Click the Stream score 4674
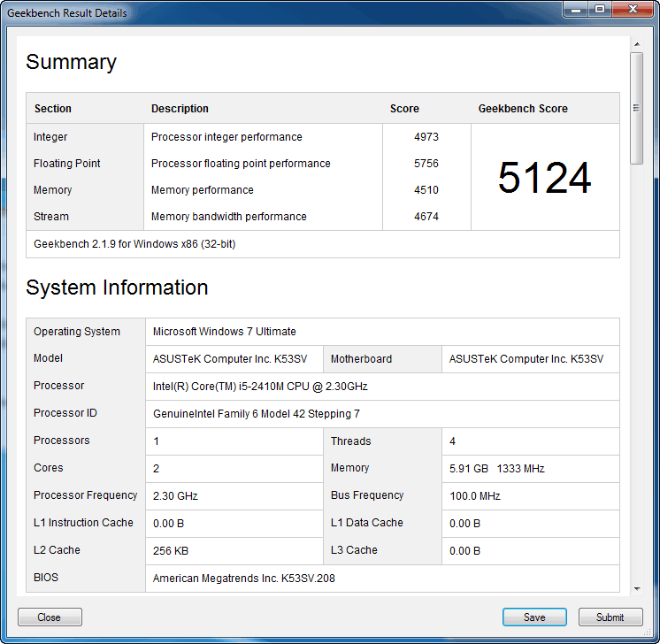 (426, 217)
